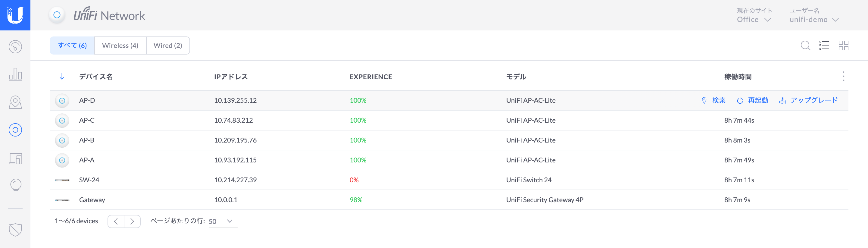This screenshot has width=868, height=248.
Task: Select the AP-C device name
Action: 87,120
